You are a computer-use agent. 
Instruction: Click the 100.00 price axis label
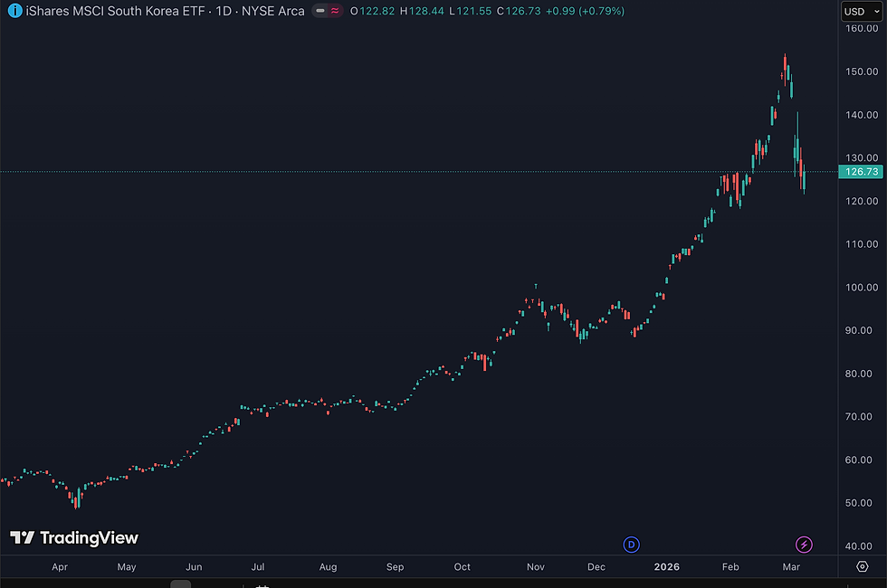click(862, 288)
